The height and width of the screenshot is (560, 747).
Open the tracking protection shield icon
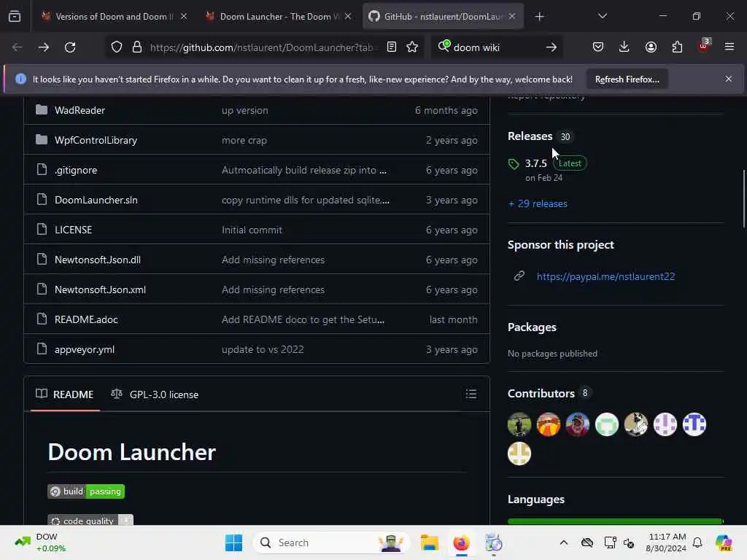click(x=117, y=47)
